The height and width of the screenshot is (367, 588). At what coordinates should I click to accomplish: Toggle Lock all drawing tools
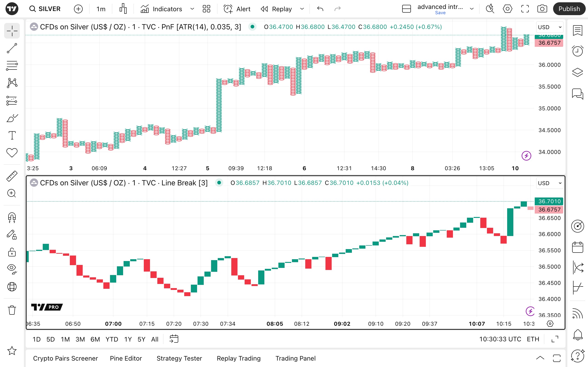(x=12, y=252)
